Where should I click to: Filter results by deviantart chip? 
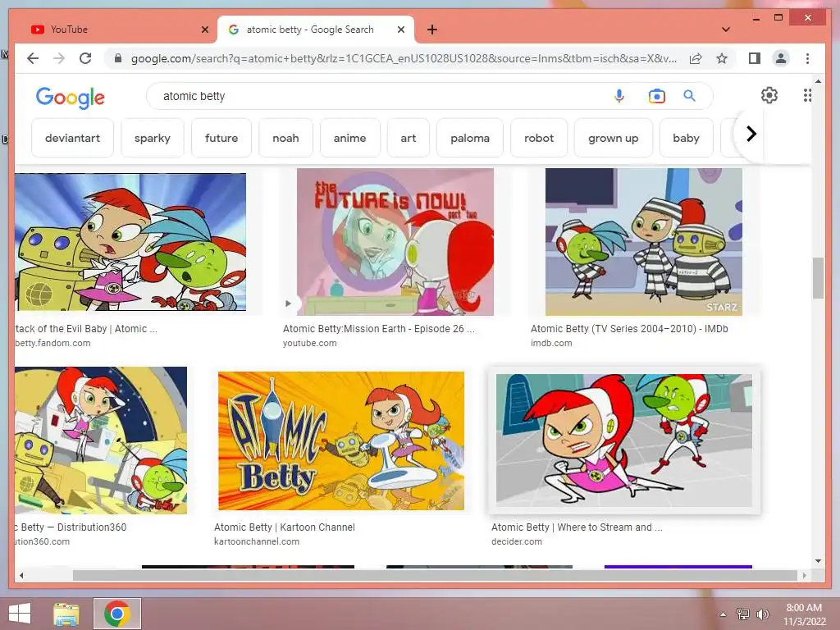pos(72,138)
